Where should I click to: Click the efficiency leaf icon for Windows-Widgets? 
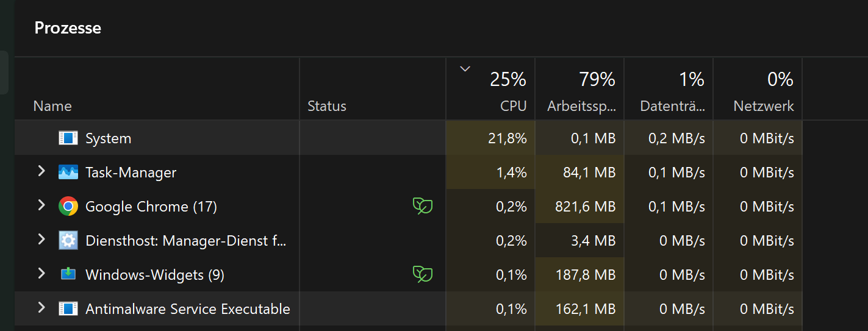(422, 275)
